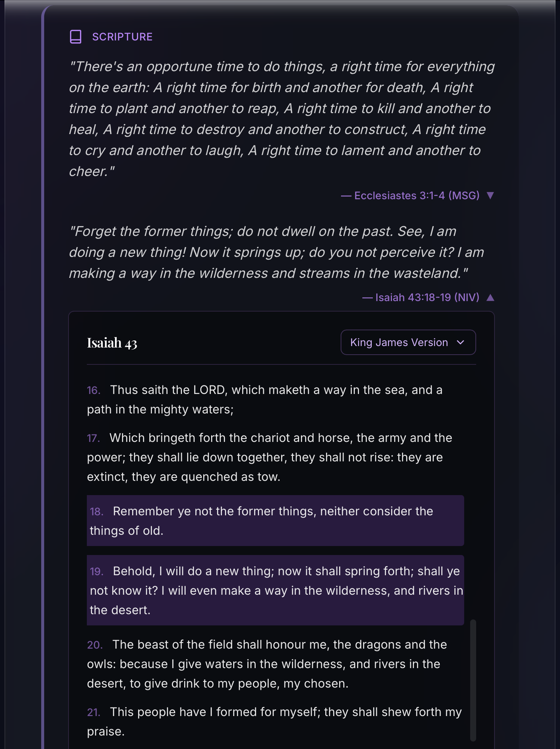Click the chevron in the version selector
560x749 pixels.
point(461,342)
